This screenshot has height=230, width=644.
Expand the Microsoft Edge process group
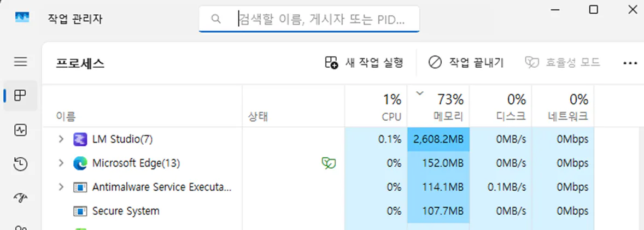coord(61,163)
